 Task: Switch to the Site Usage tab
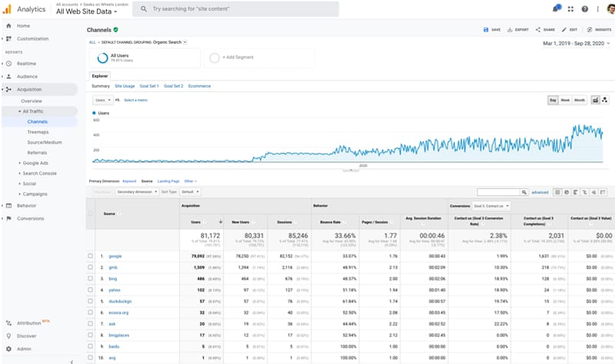(125, 86)
